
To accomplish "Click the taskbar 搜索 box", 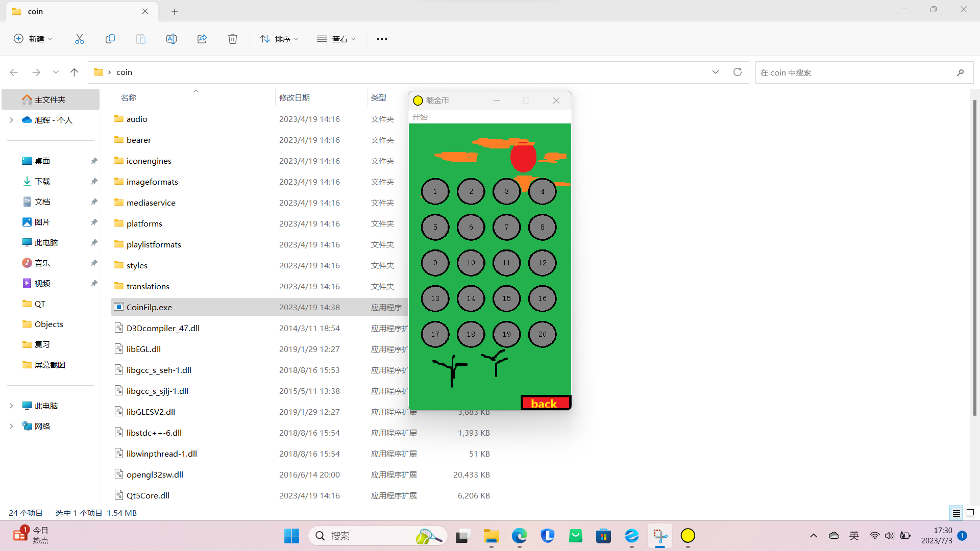I will [378, 536].
